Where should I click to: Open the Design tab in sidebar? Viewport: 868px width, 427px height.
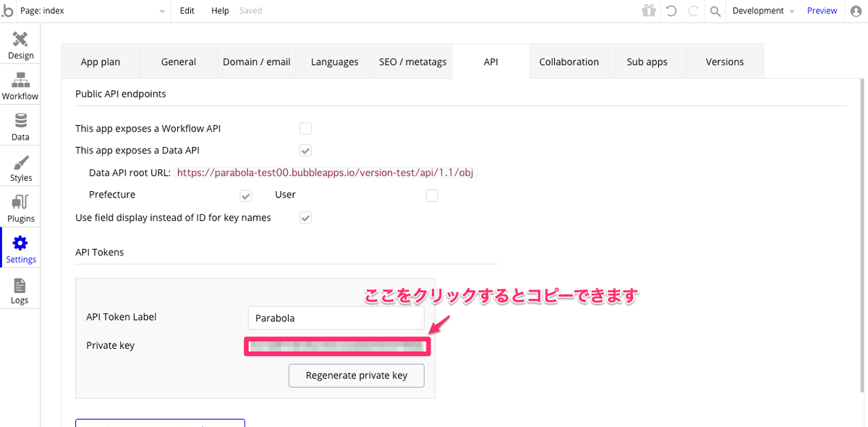click(20, 46)
